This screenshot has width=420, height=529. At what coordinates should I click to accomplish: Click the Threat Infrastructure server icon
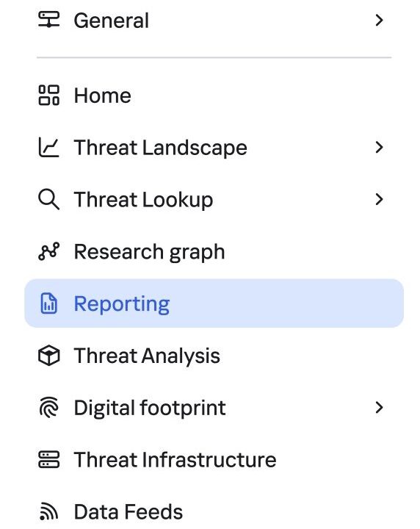click(x=49, y=459)
